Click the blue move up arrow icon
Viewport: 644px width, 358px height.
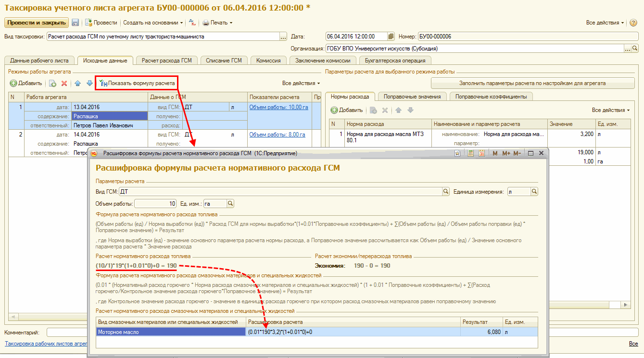coord(77,83)
